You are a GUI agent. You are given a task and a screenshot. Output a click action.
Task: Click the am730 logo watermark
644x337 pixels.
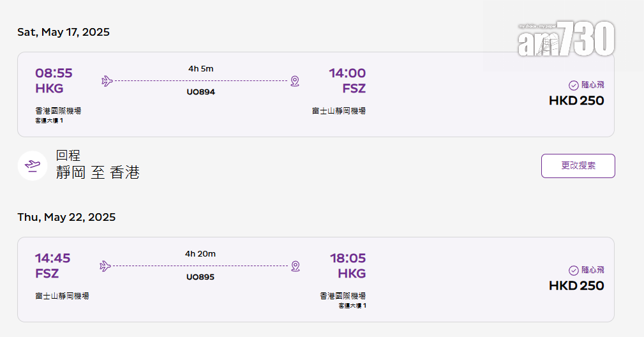pos(565,40)
